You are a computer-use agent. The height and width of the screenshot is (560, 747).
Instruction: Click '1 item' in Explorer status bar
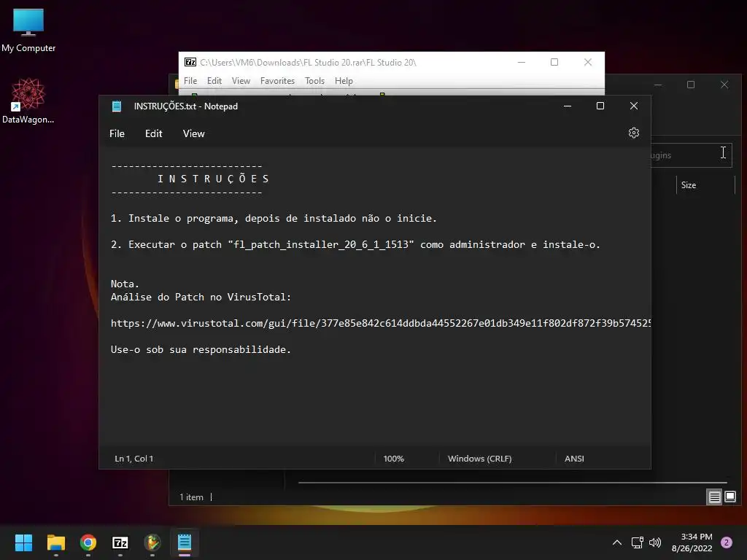tap(192, 497)
